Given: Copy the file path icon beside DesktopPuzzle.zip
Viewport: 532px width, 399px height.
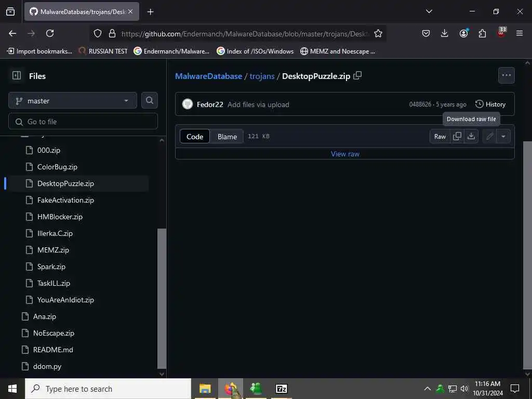Looking at the screenshot, I should point(357,76).
